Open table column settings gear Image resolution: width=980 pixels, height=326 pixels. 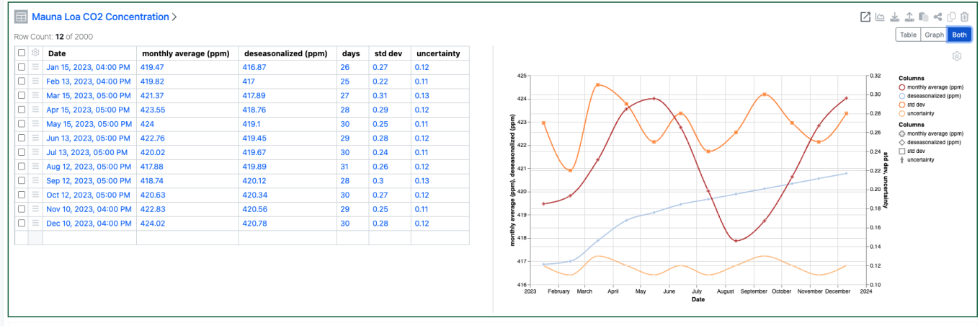[x=35, y=53]
